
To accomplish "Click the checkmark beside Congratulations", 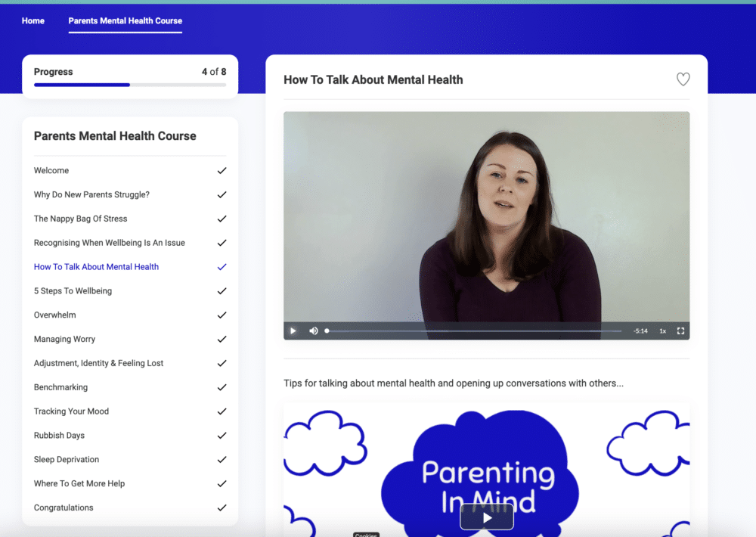I will point(222,508).
